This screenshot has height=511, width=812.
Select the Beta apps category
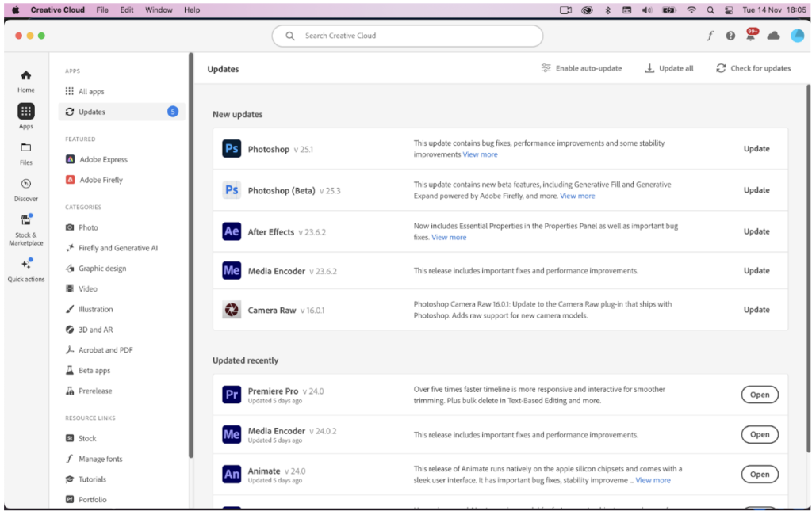pos(88,370)
